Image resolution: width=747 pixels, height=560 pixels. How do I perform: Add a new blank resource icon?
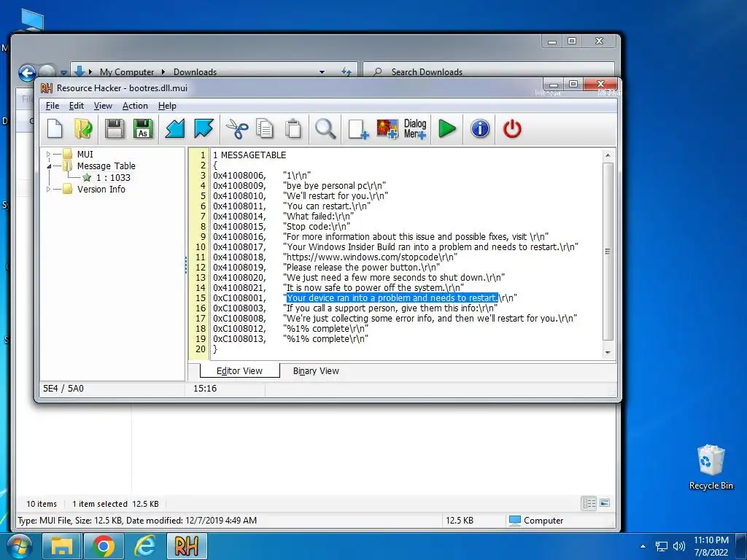click(x=358, y=128)
